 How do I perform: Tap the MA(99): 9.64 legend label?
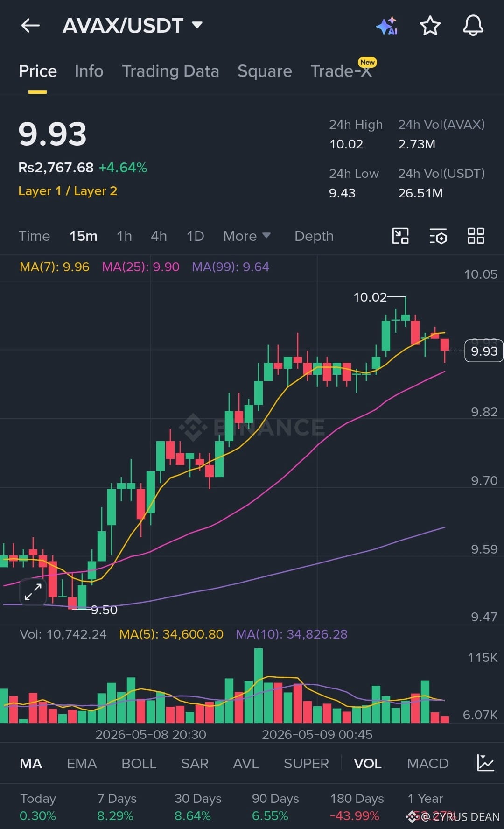point(231,267)
